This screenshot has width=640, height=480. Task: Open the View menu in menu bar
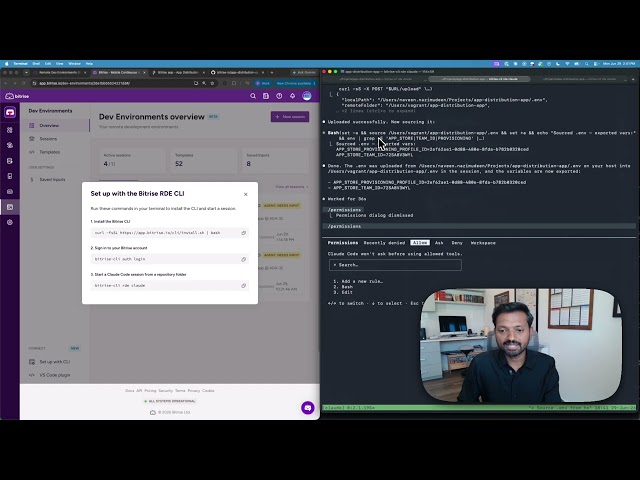(60, 64)
